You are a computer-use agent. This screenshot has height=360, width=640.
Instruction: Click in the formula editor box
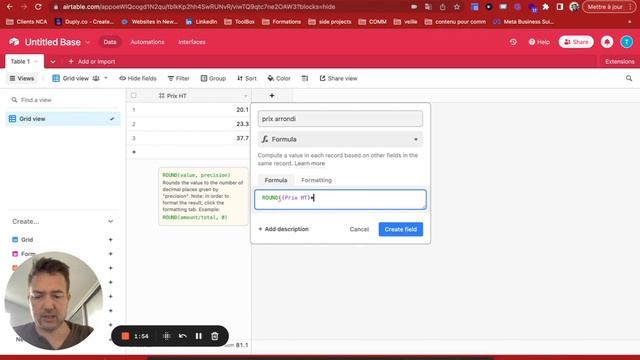coord(340,199)
